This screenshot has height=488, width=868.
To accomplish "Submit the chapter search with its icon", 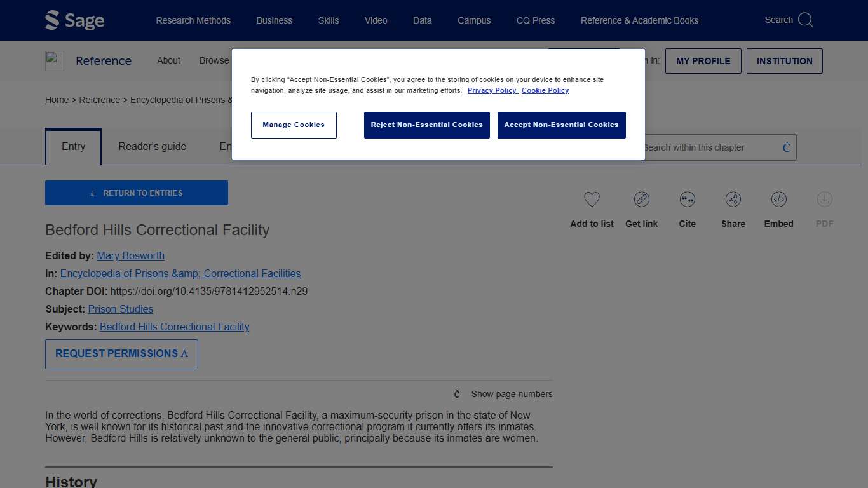I will point(786,147).
